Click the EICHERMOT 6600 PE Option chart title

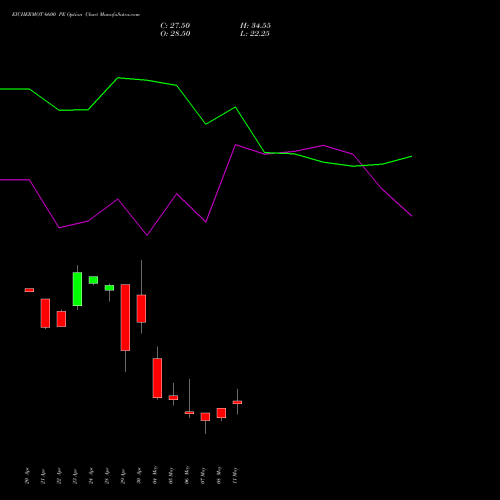coord(76,15)
